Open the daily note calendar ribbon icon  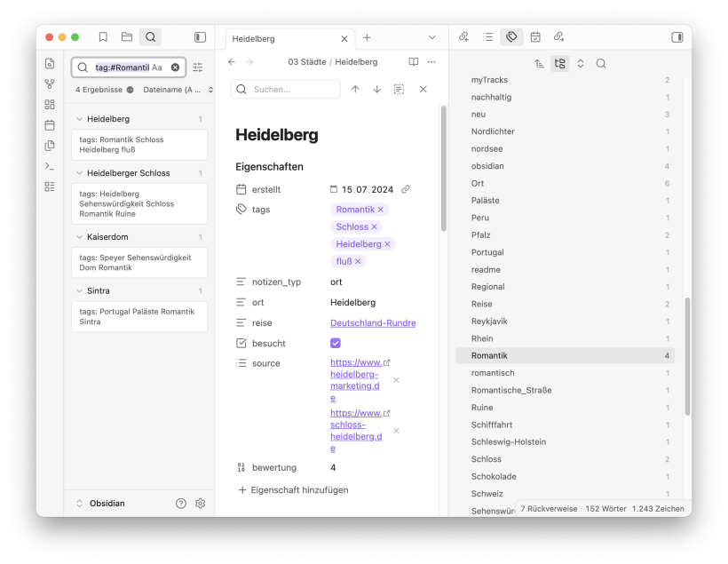click(x=50, y=125)
